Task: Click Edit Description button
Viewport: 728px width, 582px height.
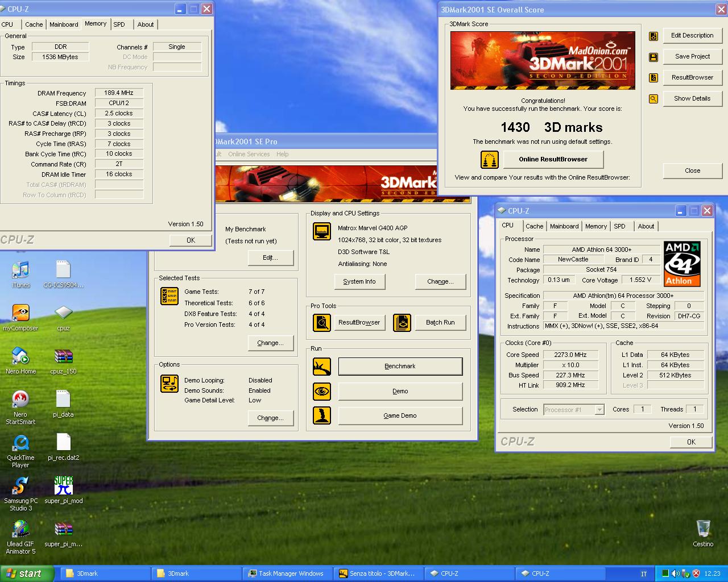Action: point(692,35)
